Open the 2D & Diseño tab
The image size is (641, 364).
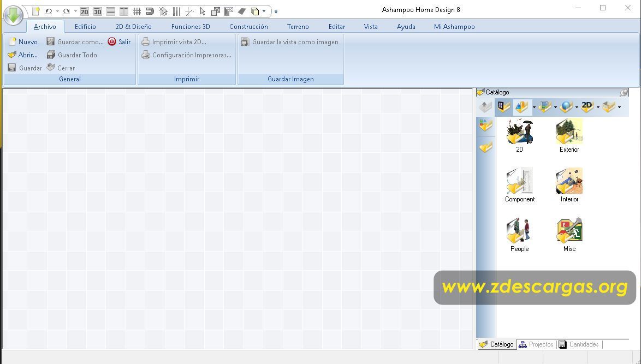point(133,27)
